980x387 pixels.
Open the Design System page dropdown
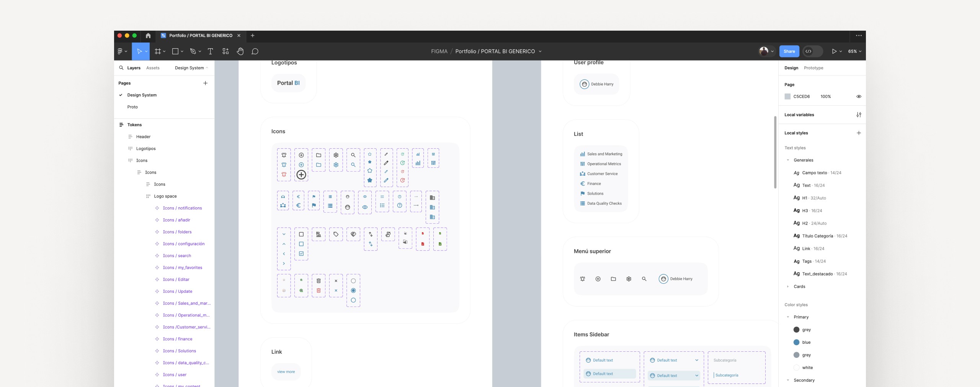[191, 68]
